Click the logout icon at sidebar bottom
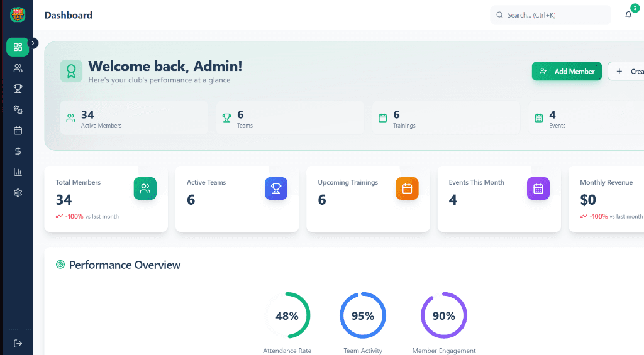Viewport: 644px width, 355px height. click(x=18, y=343)
